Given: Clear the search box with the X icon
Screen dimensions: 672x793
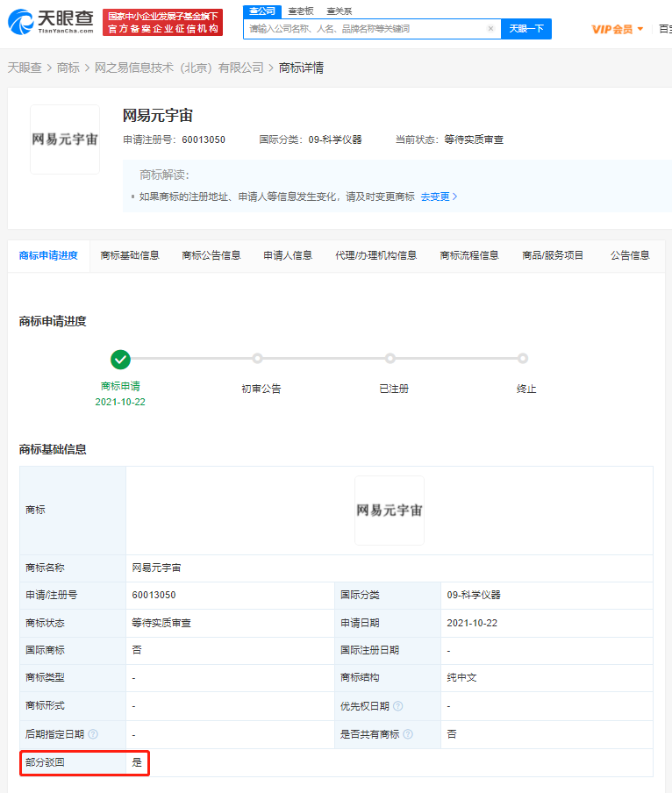Looking at the screenshot, I should coord(490,29).
